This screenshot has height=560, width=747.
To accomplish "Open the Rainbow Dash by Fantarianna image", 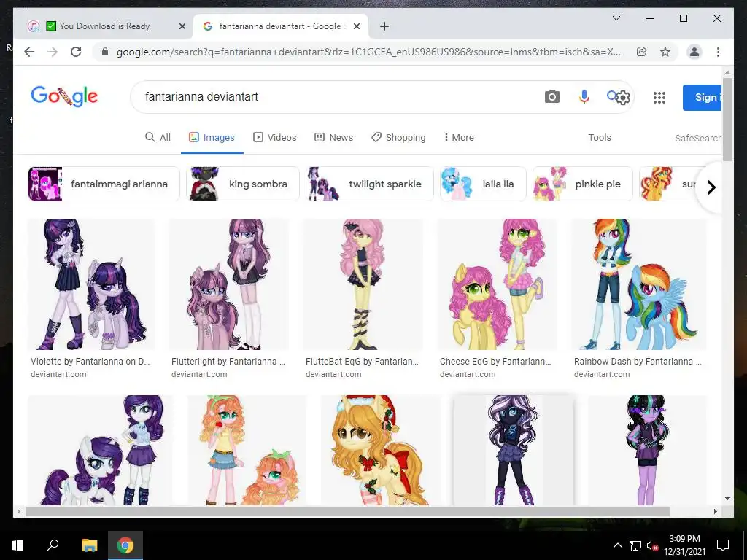I will tap(639, 284).
